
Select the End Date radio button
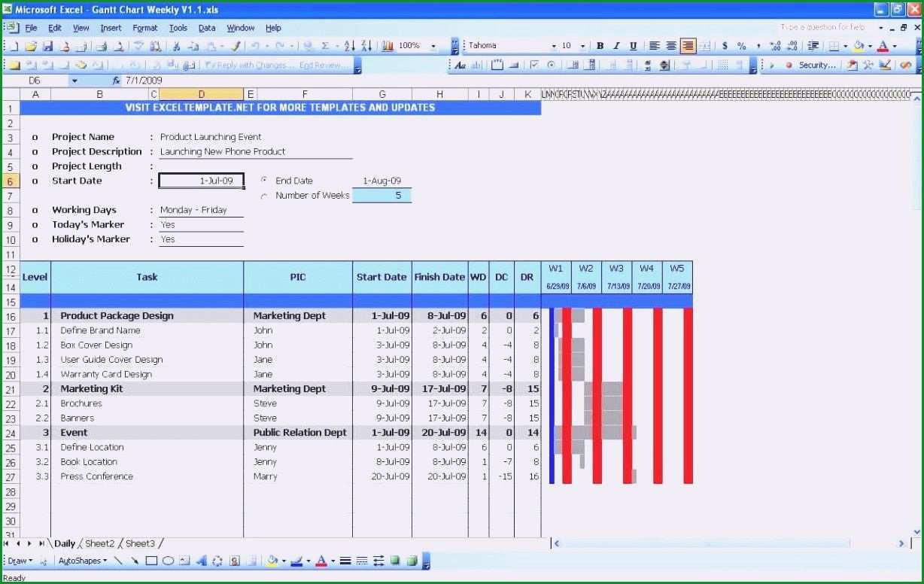pos(264,181)
